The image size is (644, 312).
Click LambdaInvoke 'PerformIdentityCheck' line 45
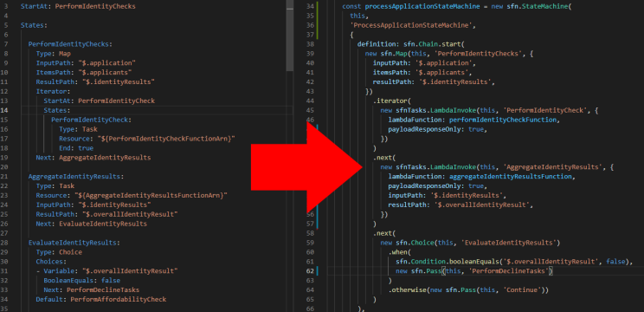click(x=491, y=111)
